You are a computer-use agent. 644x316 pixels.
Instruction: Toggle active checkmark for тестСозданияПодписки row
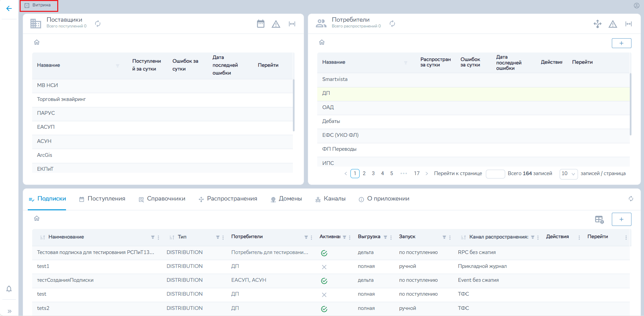pyautogui.click(x=324, y=281)
